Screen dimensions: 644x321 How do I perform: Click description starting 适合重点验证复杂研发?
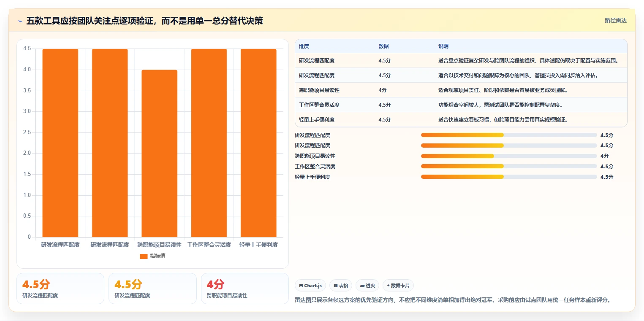pyautogui.click(x=528, y=61)
